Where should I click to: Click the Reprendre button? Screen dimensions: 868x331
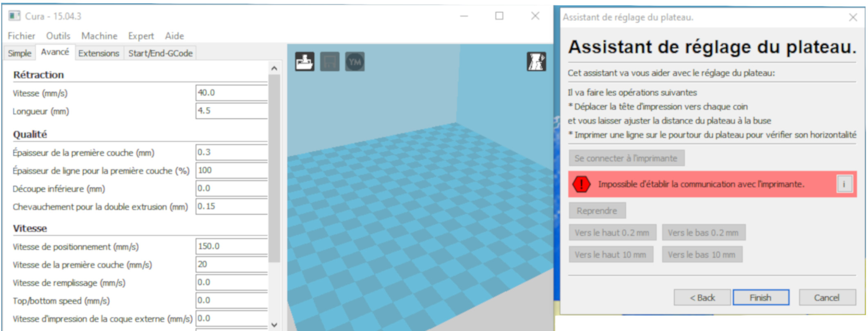(597, 211)
